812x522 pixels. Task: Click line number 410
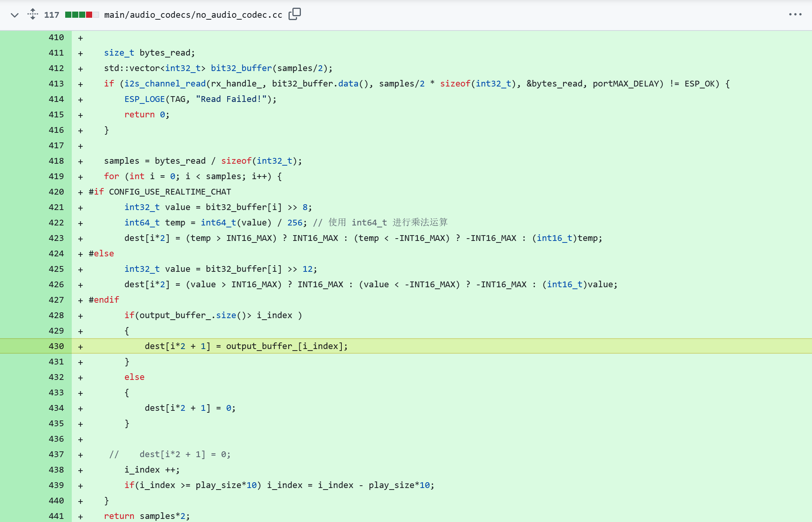56,37
